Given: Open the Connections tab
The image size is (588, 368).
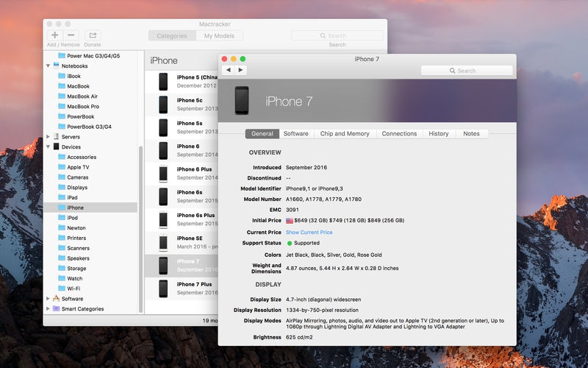Looking at the screenshot, I should pyautogui.click(x=399, y=134).
